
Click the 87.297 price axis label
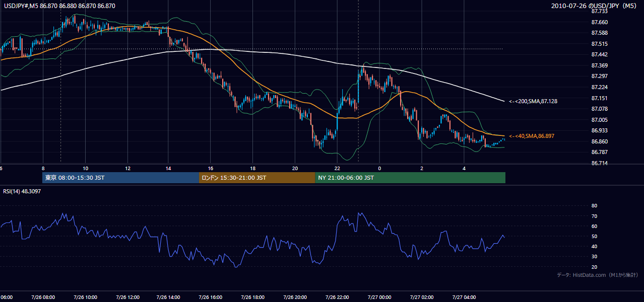[599, 76]
